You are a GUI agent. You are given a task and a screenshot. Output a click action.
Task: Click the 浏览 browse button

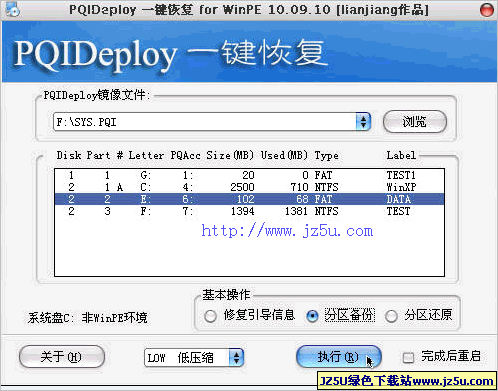[414, 122]
